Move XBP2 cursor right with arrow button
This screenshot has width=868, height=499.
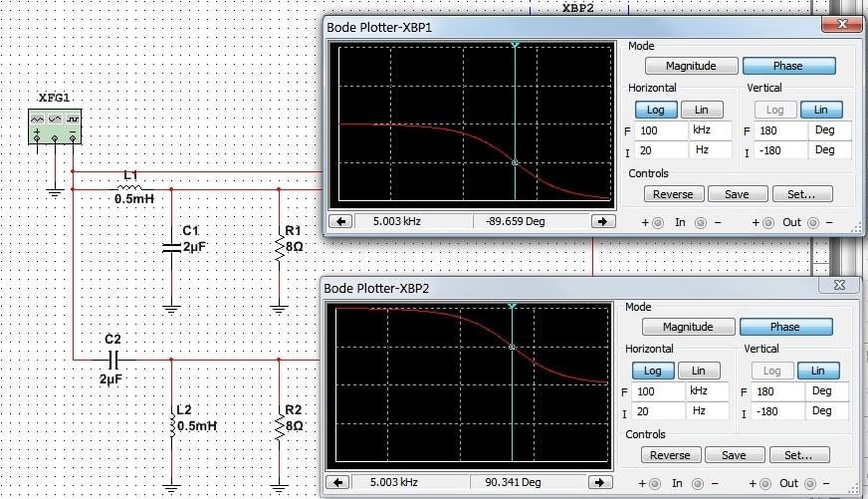pyautogui.click(x=599, y=482)
